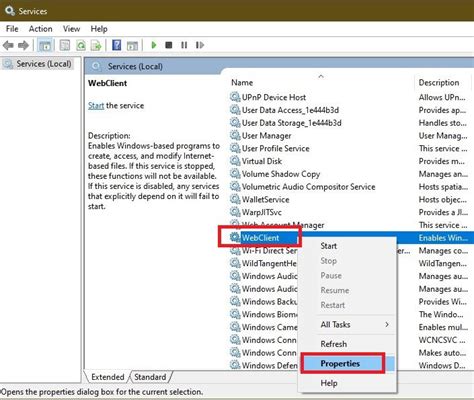Click the Restart Service toolbar icon

tap(200, 45)
